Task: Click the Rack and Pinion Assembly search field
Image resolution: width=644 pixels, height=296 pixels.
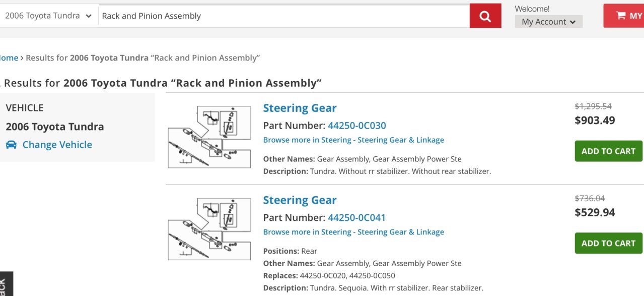Action: tap(284, 16)
